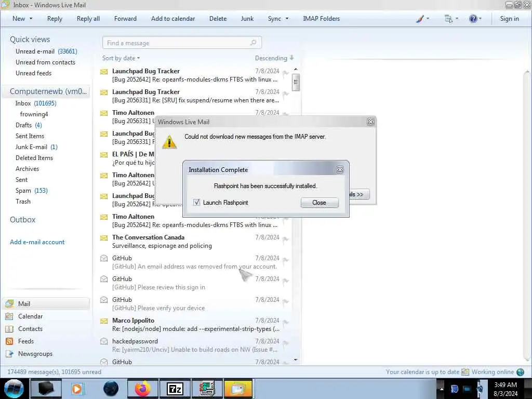Click message list scrollbar down arrow
532x399 pixels.
(296, 360)
